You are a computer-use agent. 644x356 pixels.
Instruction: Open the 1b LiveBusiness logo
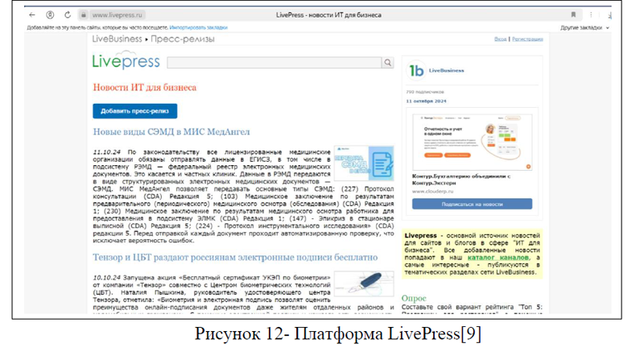[416, 71]
